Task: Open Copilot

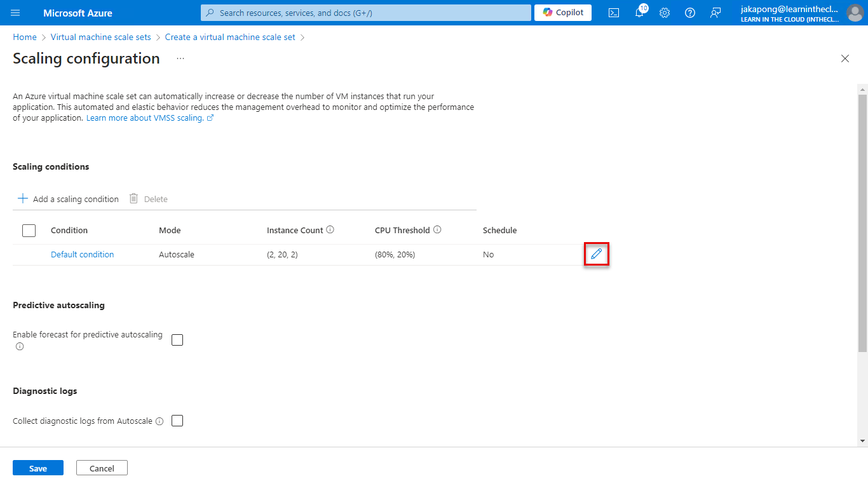Action: coord(563,13)
